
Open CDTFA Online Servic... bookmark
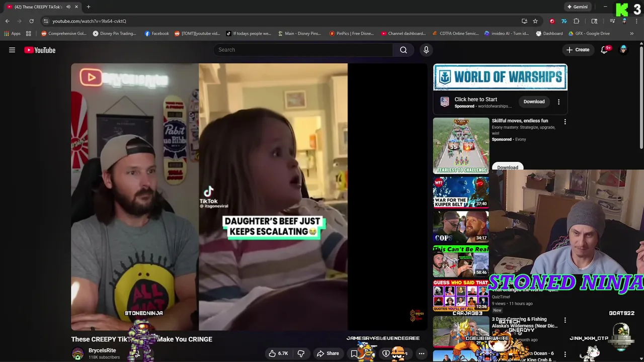point(455,34)
